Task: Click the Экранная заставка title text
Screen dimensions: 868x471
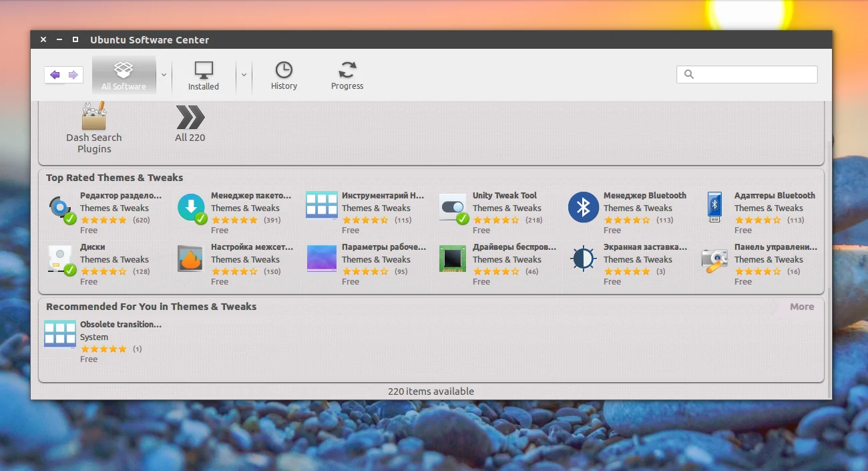Action: (x=645, y=247)
